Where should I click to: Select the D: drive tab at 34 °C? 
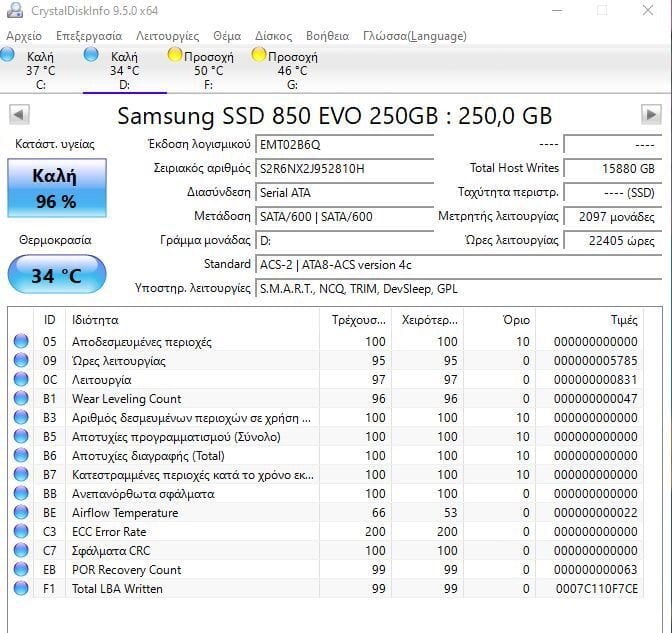[125, 70]
